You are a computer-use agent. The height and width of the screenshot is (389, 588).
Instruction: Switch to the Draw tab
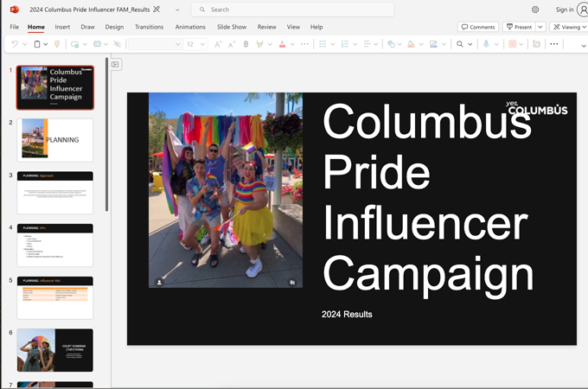coord(87,27)
